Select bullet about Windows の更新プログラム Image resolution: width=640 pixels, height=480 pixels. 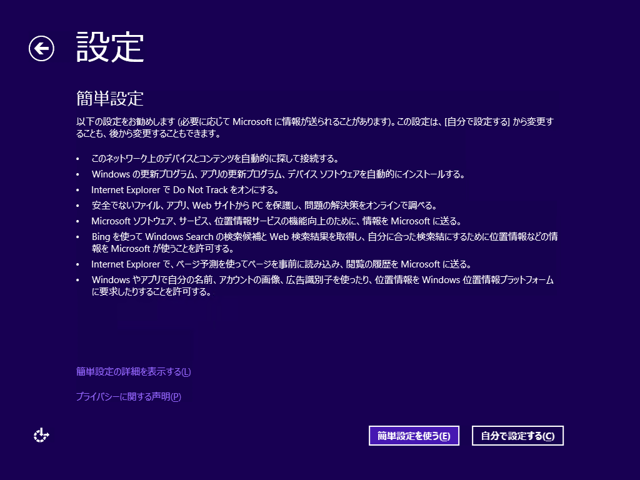(278, 174)
